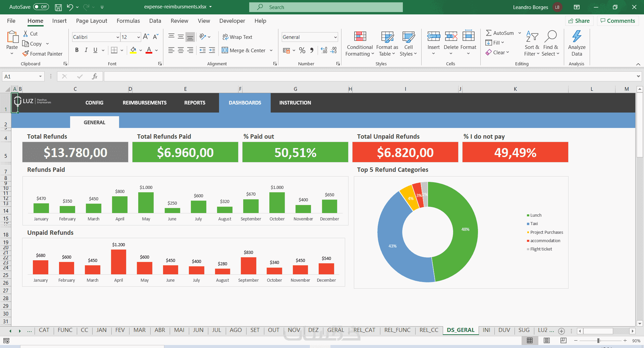
Task: Toggle Align Left
Action: [171, 50]
